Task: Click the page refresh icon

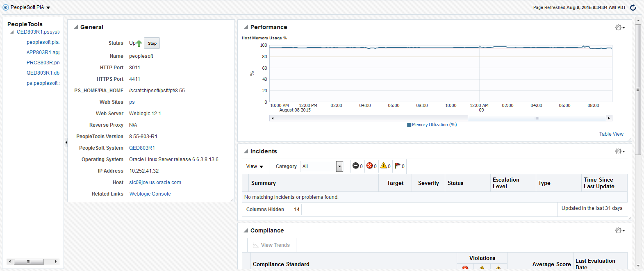Action: tap(633, 7)
